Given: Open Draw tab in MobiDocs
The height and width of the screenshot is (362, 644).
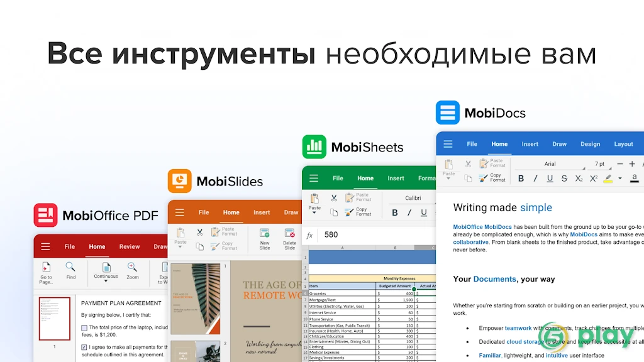Looking at the screenshot, I should click(559, 145).
